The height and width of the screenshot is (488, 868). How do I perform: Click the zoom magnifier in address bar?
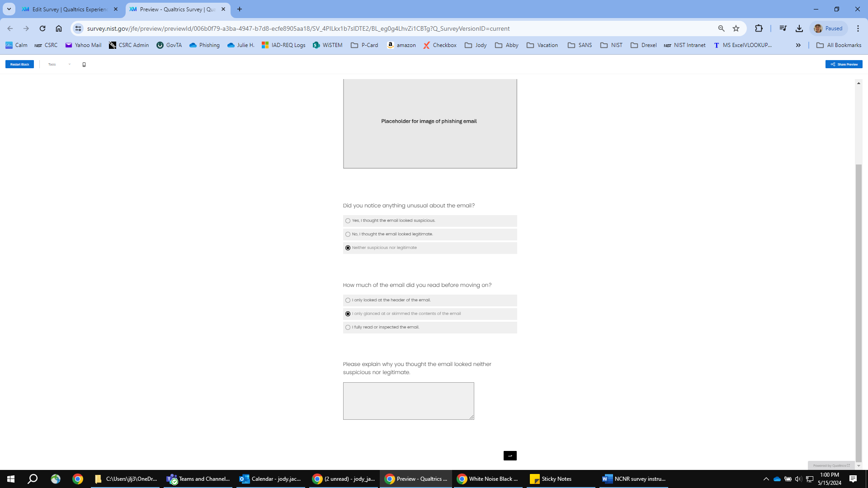coord(721,28)
